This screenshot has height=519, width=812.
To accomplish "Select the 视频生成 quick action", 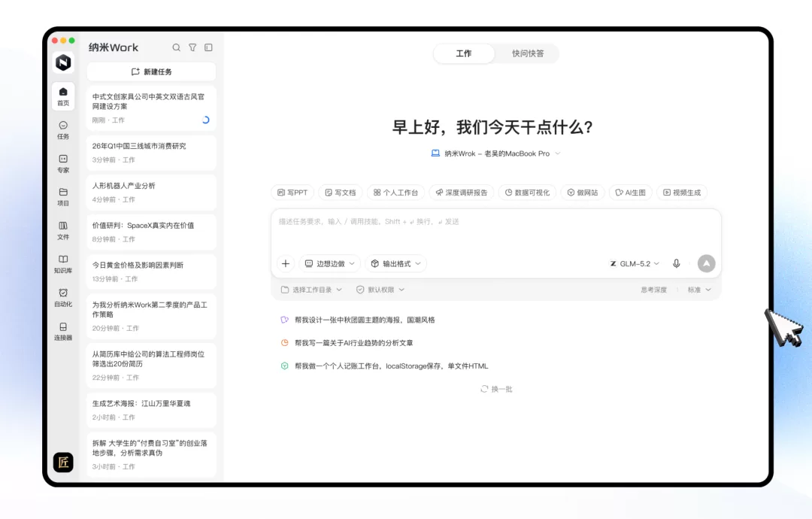I will point(682,193).
